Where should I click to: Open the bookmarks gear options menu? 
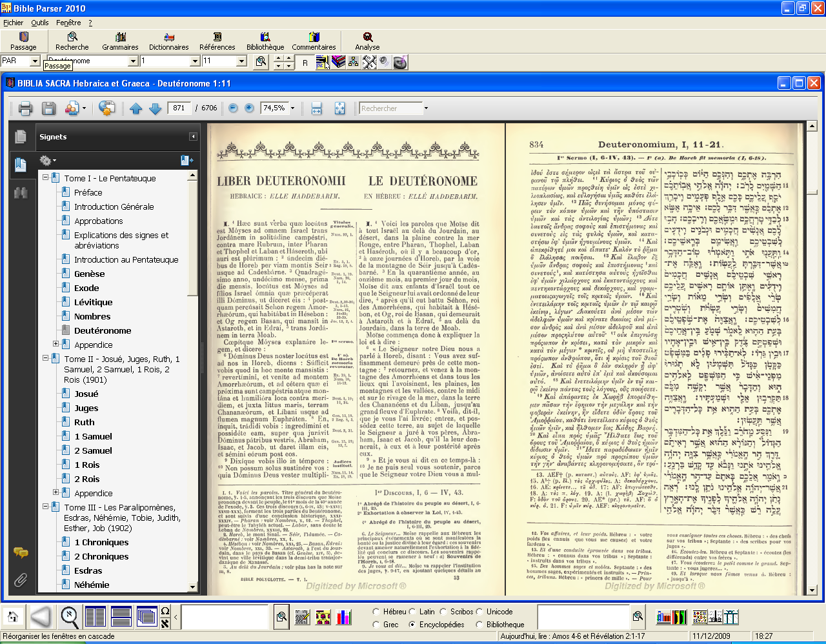(48, 161)
